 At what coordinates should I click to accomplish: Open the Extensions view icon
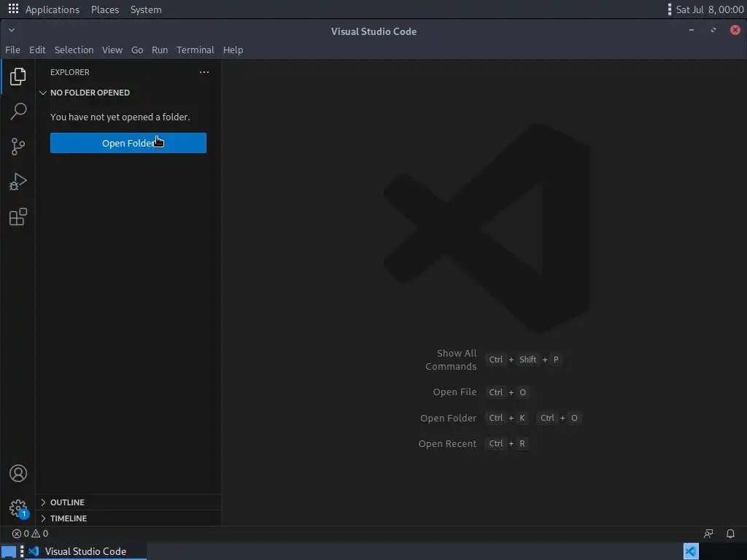coord(18,217)
